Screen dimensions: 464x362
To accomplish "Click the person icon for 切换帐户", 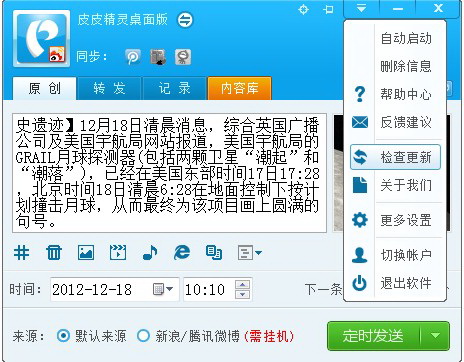I will 360,255.
